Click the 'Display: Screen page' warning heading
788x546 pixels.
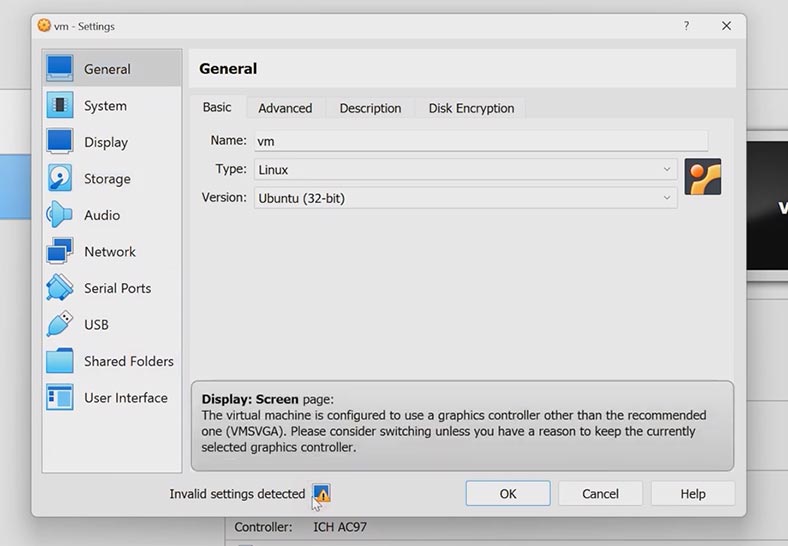click(x=267, y=399)
